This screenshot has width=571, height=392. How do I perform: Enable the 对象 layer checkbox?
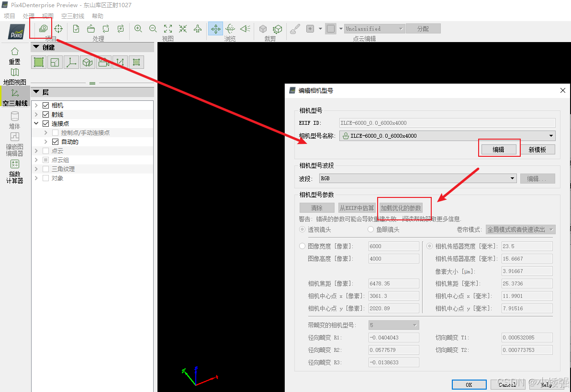point(45,178)
